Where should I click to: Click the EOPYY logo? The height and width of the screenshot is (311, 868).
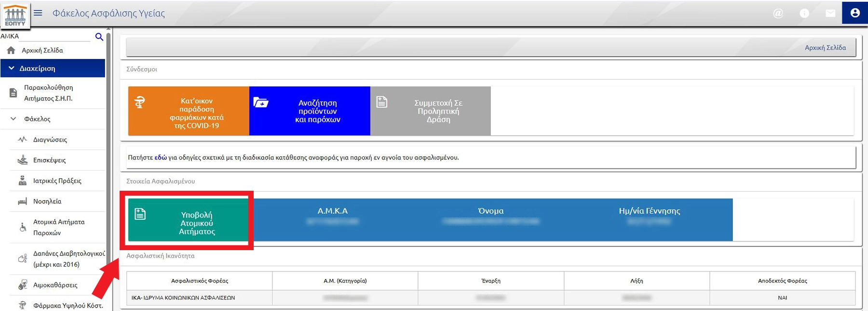15,15
